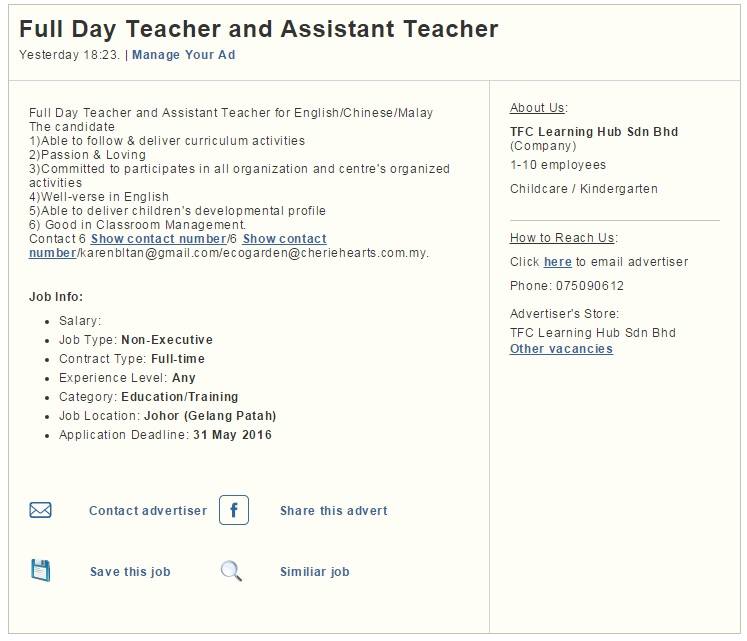The image size is (747, 641).
Task: Click the magnifying glass similar job icon
Action: point(232,571)
